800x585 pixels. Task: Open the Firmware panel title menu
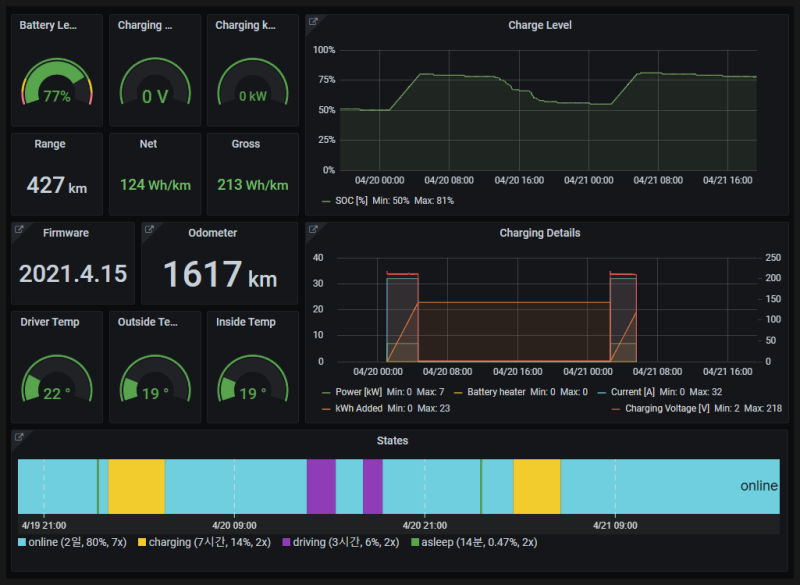pyautogui.click(x=66, y=233)
